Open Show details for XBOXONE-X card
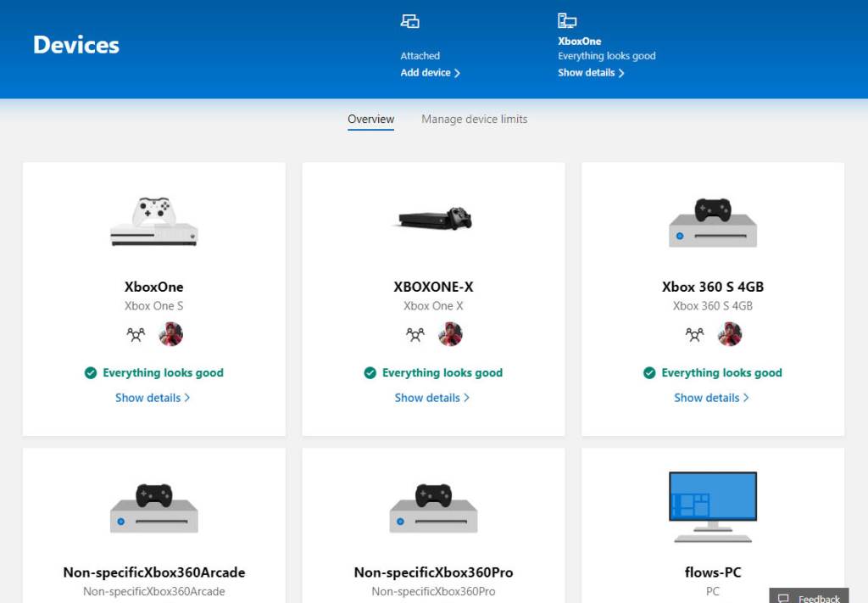 click(x=431, y=398)
